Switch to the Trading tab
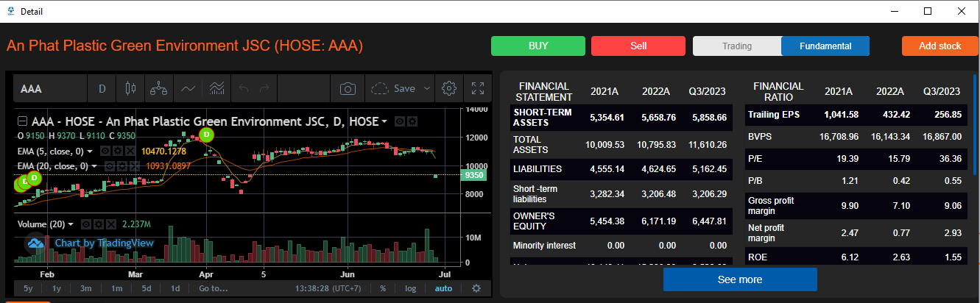The image size is (980, 303). point(736,46)
